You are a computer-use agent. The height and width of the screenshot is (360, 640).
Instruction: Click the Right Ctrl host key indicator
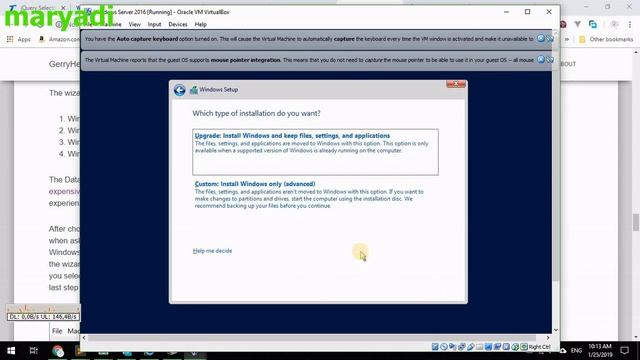tap(539, 347)
